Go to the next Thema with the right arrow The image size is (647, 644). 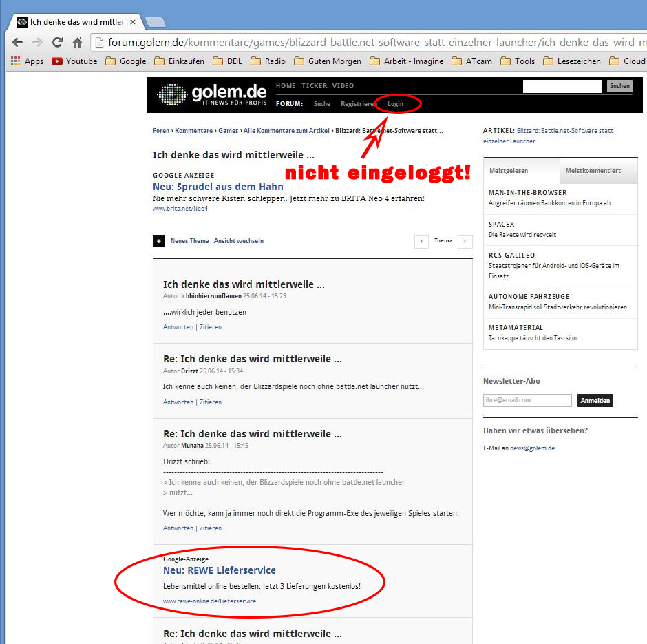pos(465,241)
